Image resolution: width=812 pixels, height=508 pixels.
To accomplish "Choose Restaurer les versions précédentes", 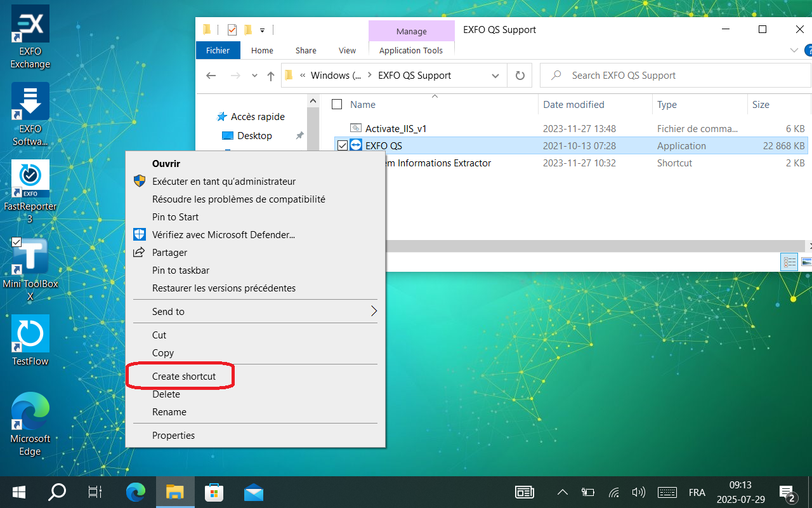I will [x=224, y=288].
